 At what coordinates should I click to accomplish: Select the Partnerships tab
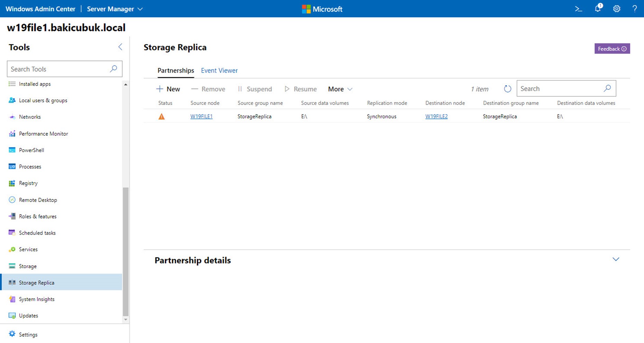tap(176, 70)
